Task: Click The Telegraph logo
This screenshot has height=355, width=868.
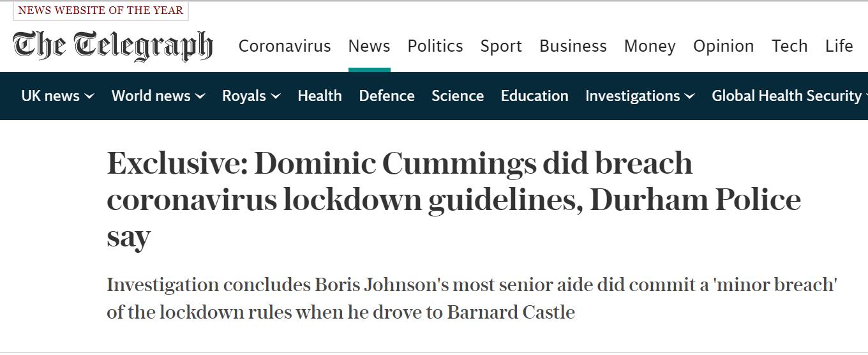Action: [112, 46]
